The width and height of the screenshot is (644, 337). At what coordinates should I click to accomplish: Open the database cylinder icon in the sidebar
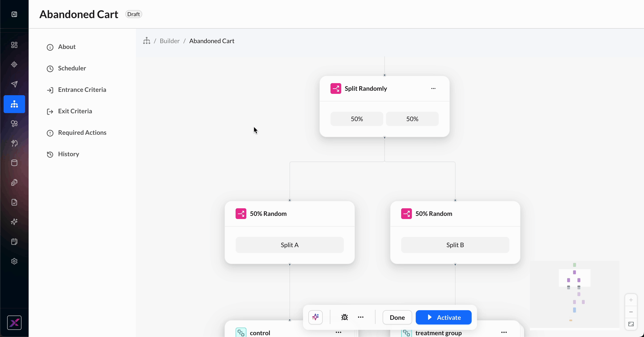(14, 163)
